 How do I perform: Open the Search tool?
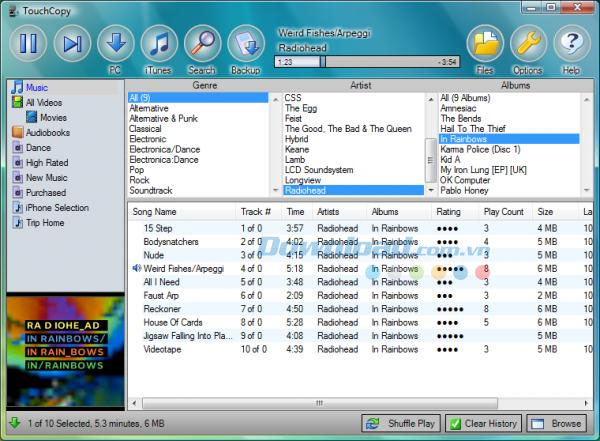[x=202, y=45]
